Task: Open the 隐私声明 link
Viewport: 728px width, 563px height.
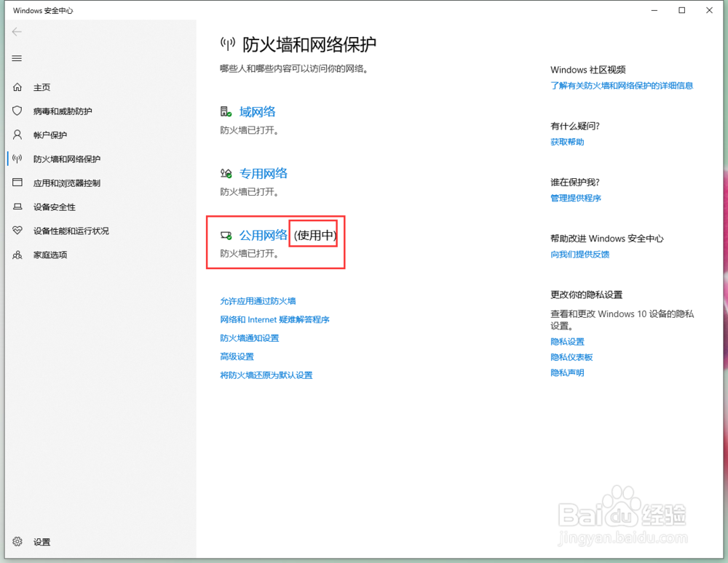Action: (567, 373)
